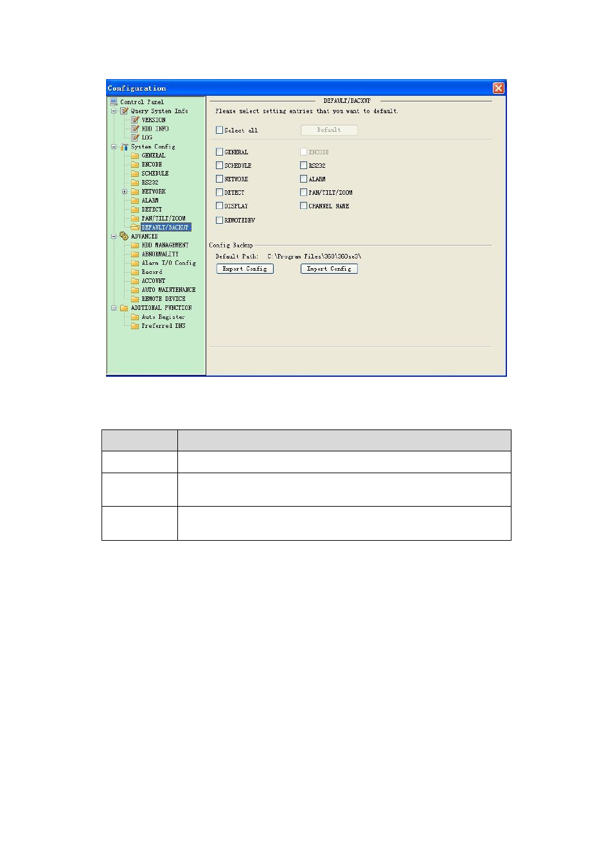The image size is (613, 868).
Task: Click the VERSION notepad icon
Action: [x=135, y=120]
